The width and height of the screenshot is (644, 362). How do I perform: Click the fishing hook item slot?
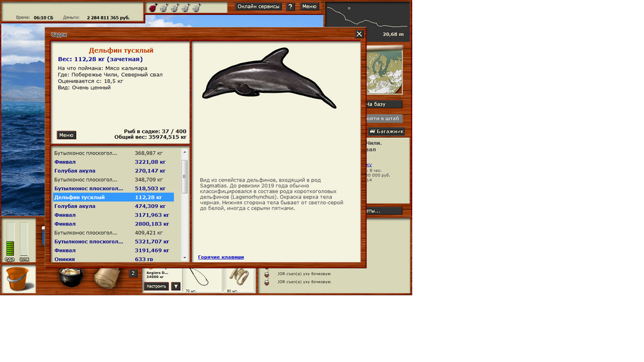coord(200,278)
